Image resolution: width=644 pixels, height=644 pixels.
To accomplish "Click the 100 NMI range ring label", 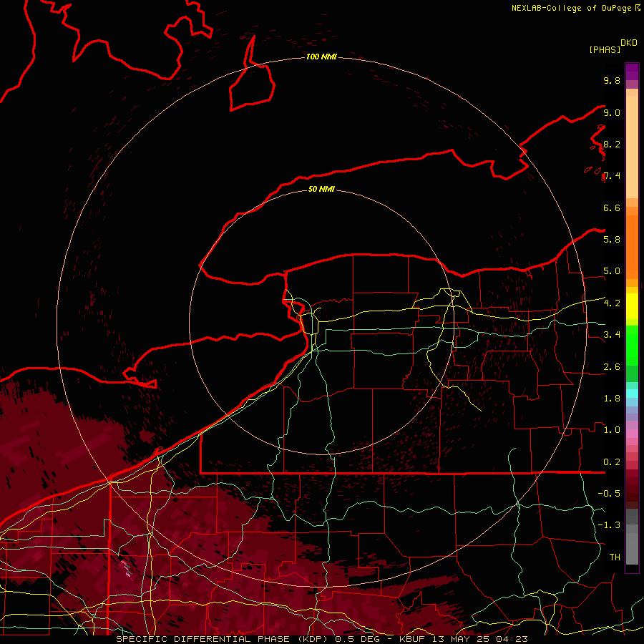I will [x=321, y=57].
